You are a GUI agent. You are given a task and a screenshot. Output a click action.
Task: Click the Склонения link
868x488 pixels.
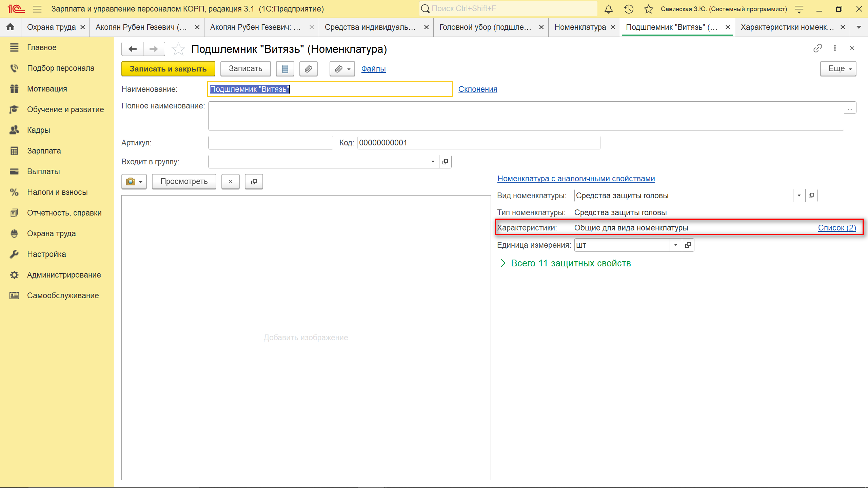478,89
